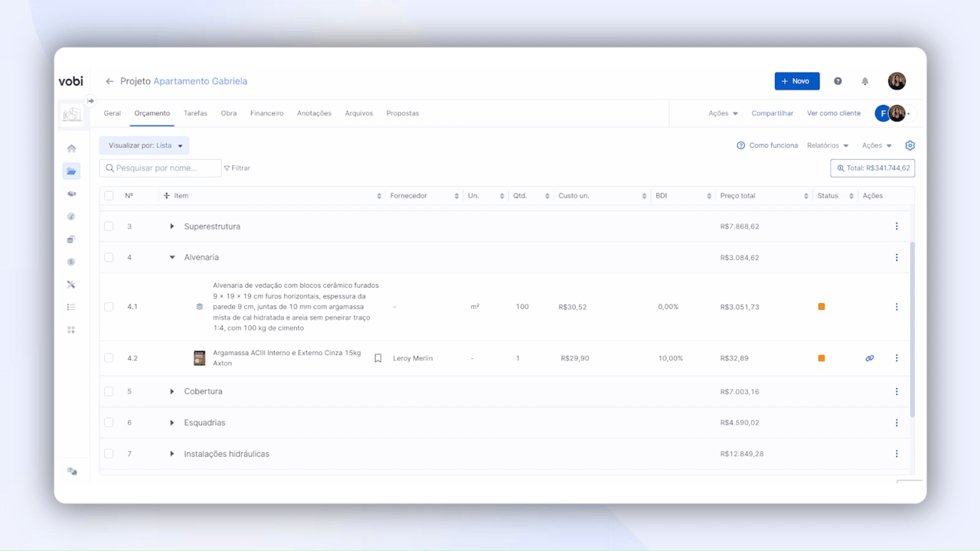Screen dimensions: 980x551
Task: Collapse the Alvenaria group
Action: [x=172, y=258]
